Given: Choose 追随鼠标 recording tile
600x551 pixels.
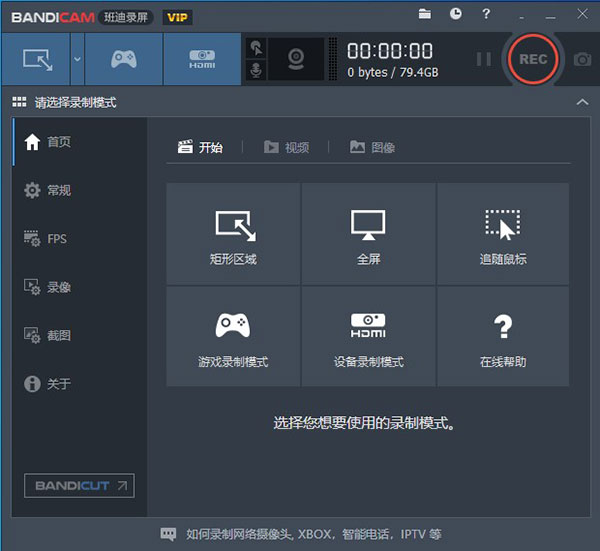Looking at the screenshot, I should [x=503, y=234].
